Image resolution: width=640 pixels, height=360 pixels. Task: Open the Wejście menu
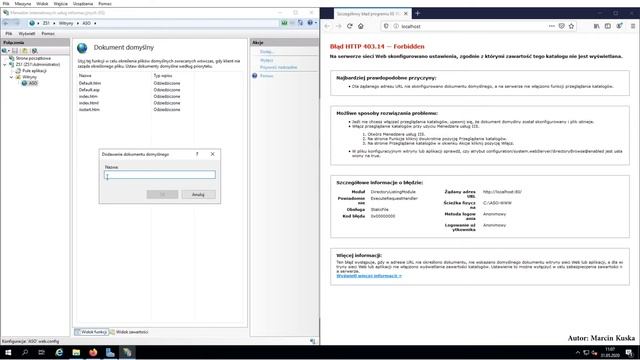point(61,3)
